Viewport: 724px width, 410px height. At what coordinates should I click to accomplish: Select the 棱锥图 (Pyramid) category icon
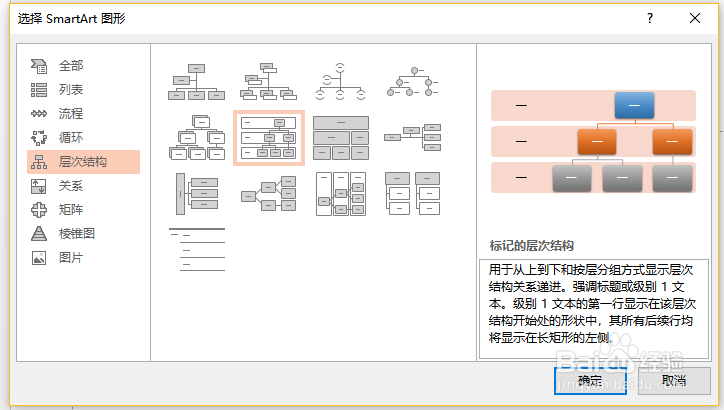click(39, 234)
